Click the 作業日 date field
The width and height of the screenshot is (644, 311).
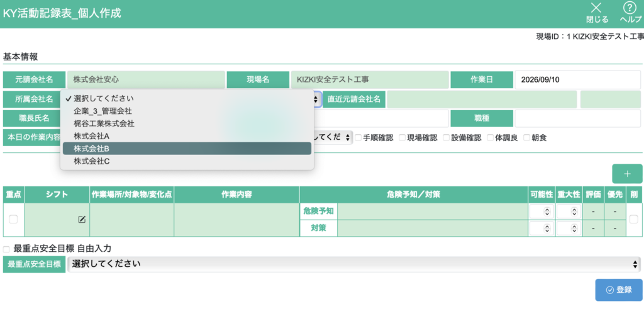click(x=578, y=80)
